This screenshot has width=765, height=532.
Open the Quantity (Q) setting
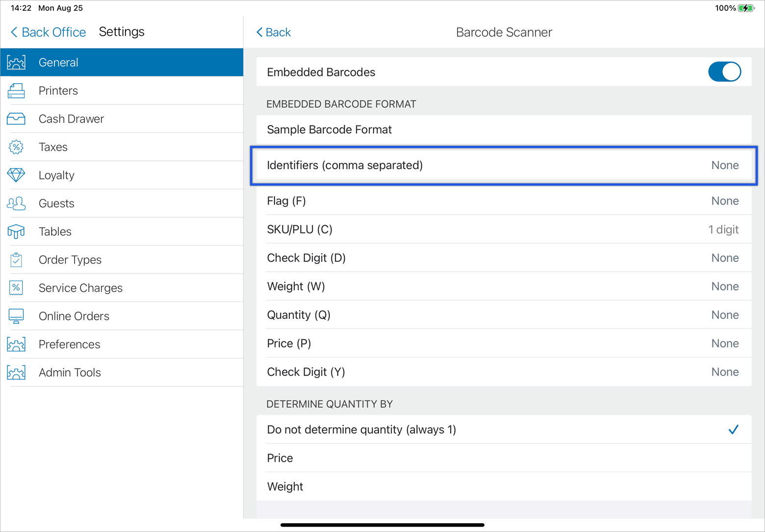point(504,315)
